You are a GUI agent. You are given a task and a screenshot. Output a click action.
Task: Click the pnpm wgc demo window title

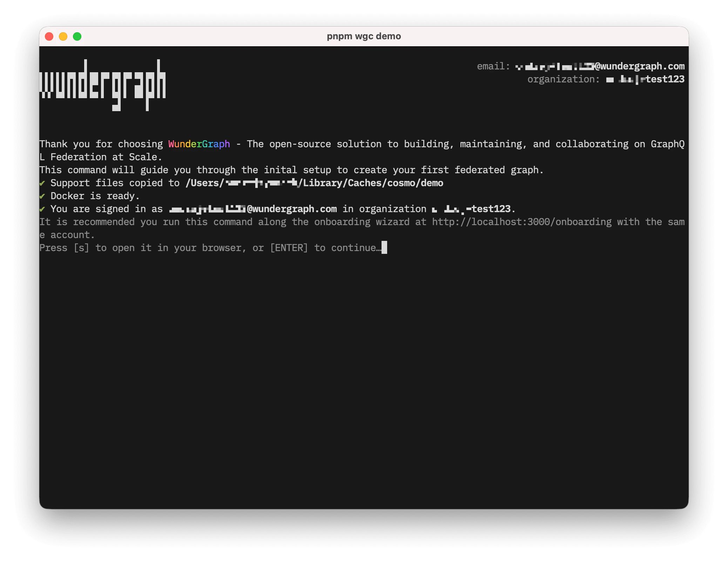[x=364, y=36]
